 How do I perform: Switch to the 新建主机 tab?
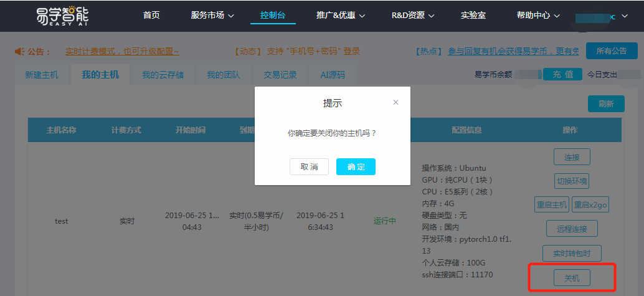click(42, 75)
